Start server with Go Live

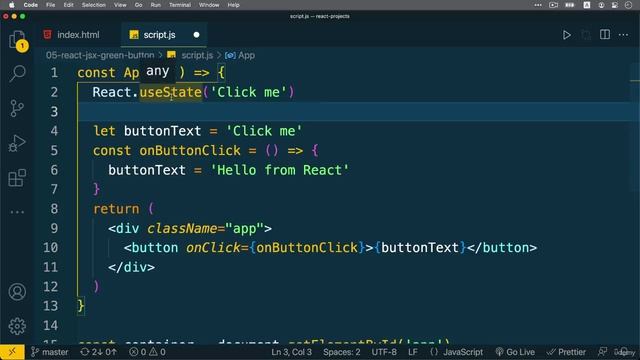[x=515, y=352]
